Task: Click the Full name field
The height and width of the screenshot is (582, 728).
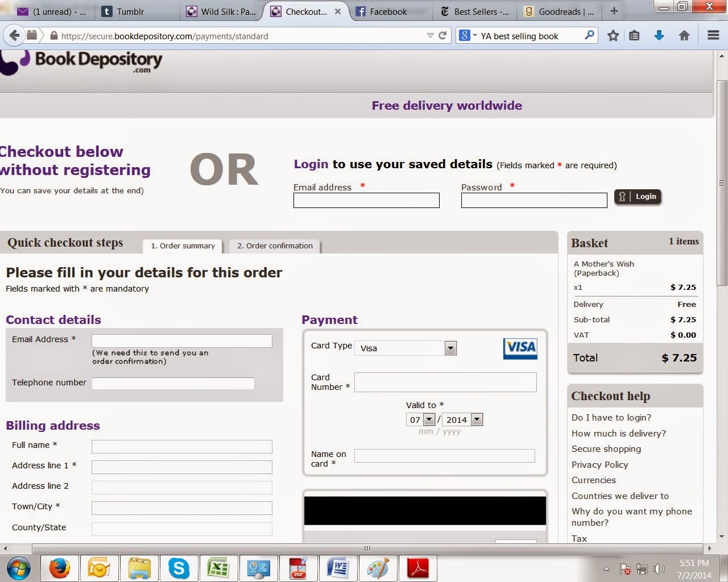Action: (x=182, y=447)
